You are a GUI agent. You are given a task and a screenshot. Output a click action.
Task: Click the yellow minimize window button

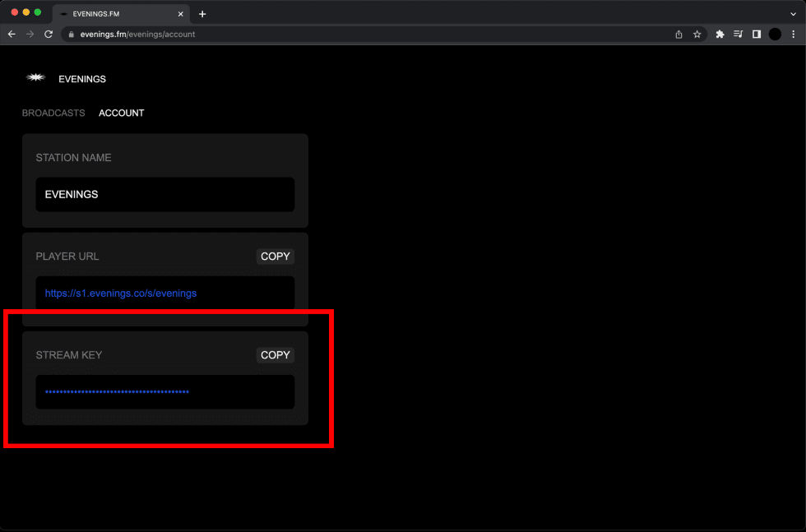26,12
